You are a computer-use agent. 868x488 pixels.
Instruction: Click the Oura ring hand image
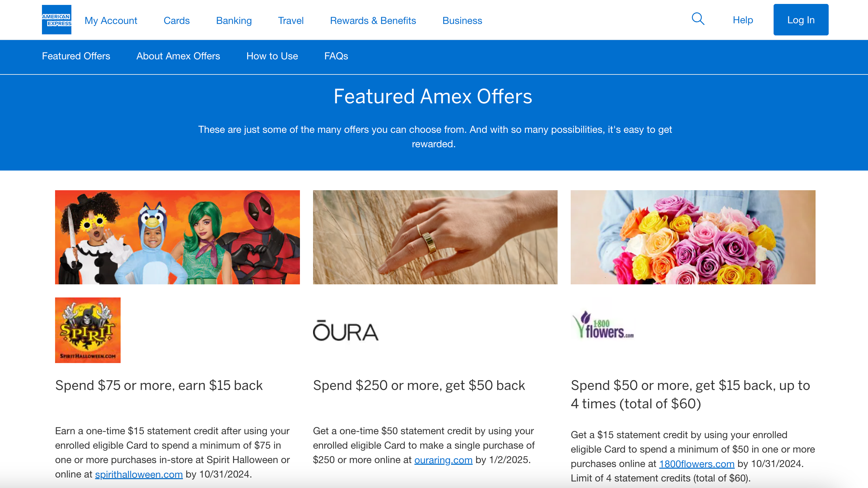[435, 237]
